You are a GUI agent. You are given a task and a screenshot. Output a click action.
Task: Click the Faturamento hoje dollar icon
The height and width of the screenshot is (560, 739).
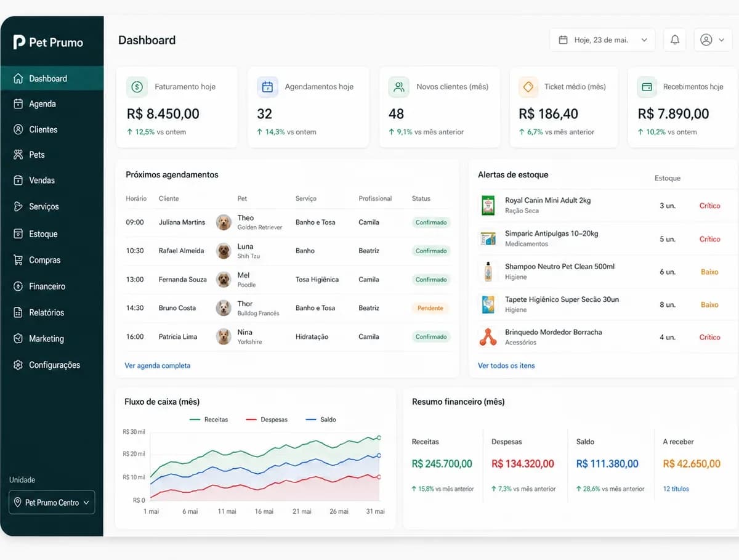point(137,87)
